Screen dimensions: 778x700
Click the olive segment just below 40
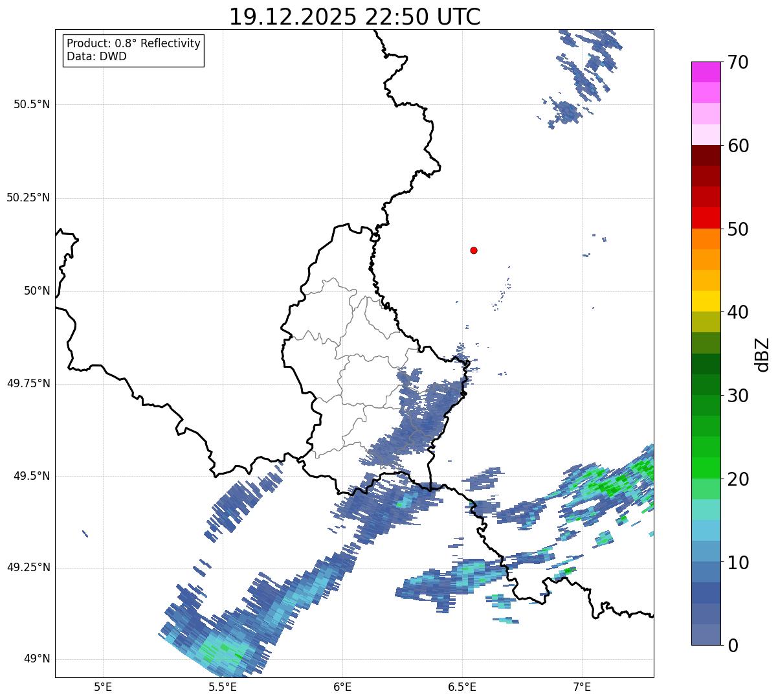click(706, 322)
